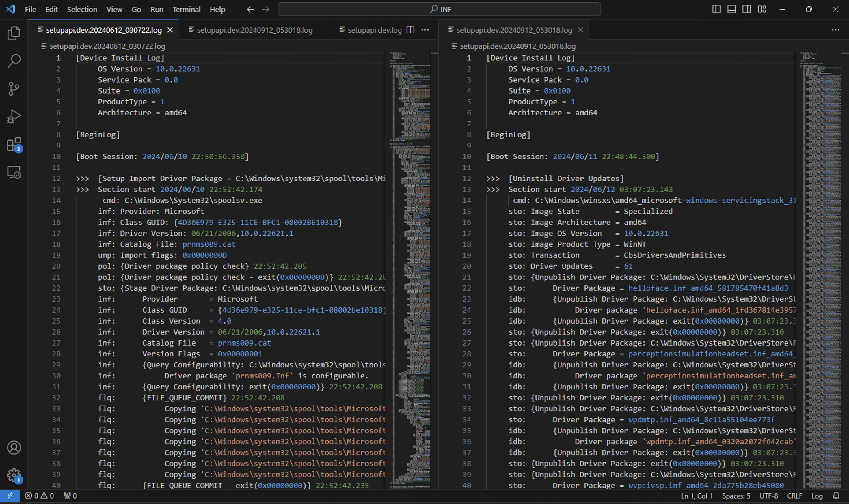Toggle the Primary Side Bar layout button
The width and height of the screenshot is (849, 504).
pos(716,10)
